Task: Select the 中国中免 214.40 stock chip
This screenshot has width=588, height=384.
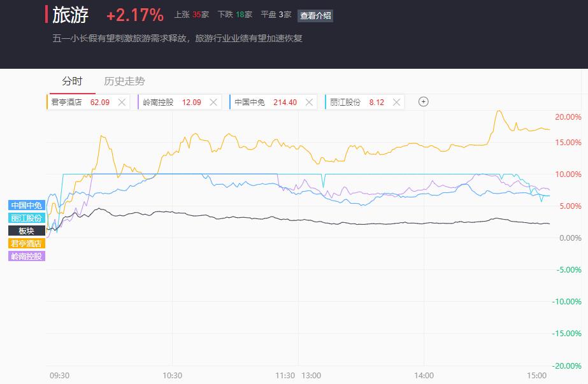Action: (x=273, y=102)
